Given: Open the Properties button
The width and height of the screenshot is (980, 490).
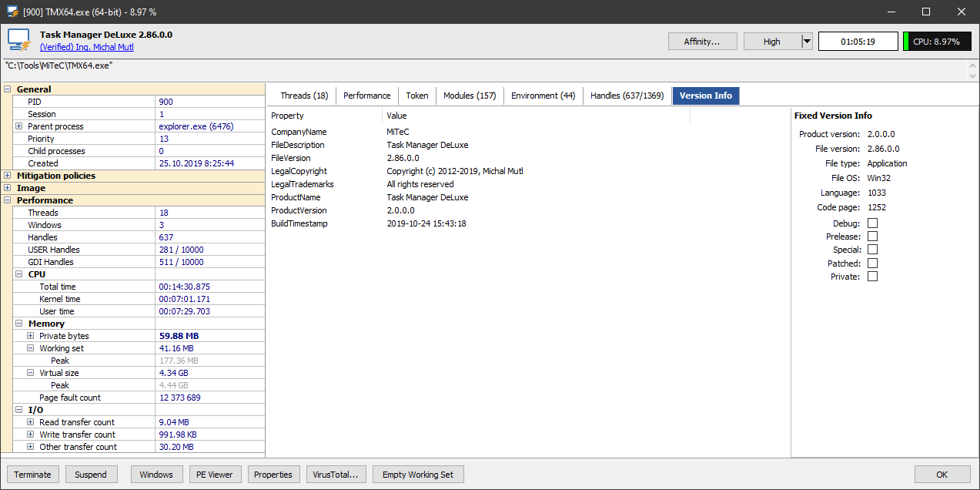Looking at the screenshot, I should [x=273, y=475].
